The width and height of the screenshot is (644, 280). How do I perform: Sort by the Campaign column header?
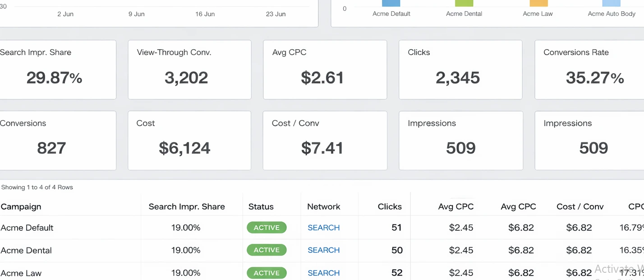point(21,206)
